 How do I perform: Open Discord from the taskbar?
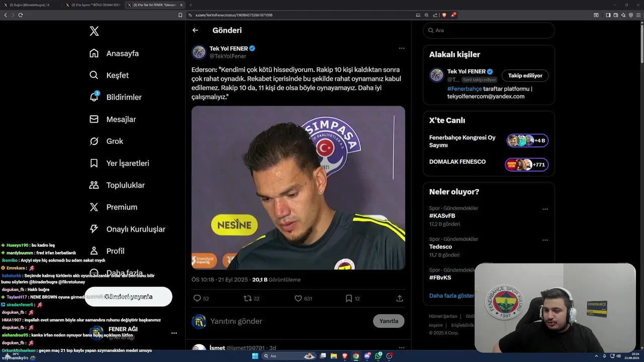click(367, 356)
